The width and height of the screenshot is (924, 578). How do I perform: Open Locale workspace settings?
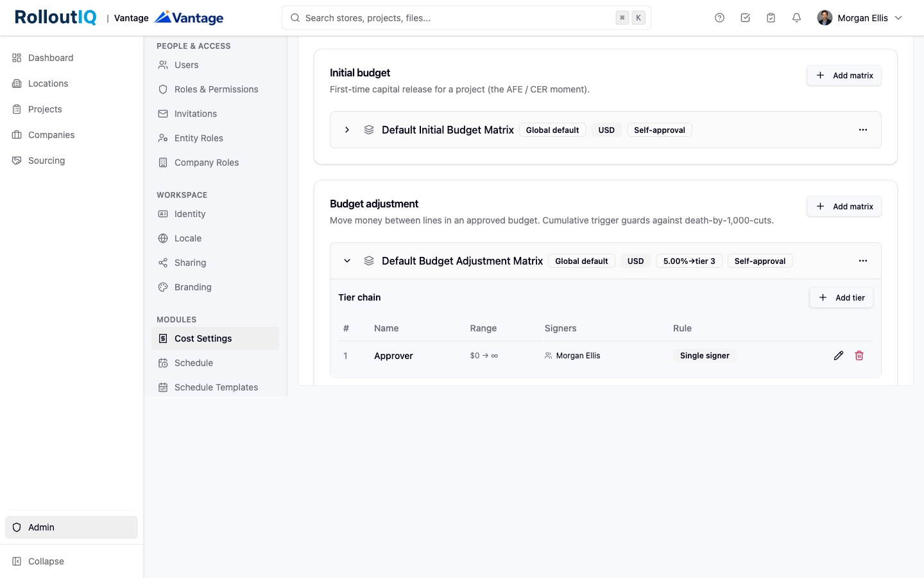[x=215, y=238]
